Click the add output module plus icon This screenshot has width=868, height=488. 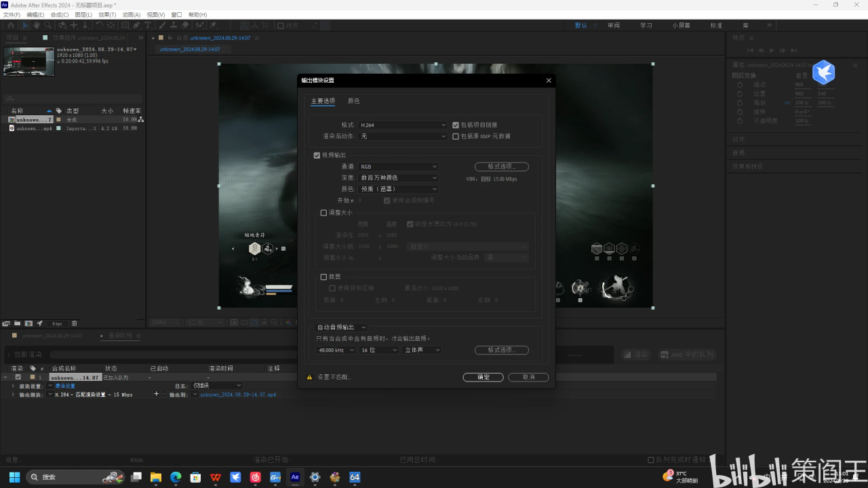point(156,394)
